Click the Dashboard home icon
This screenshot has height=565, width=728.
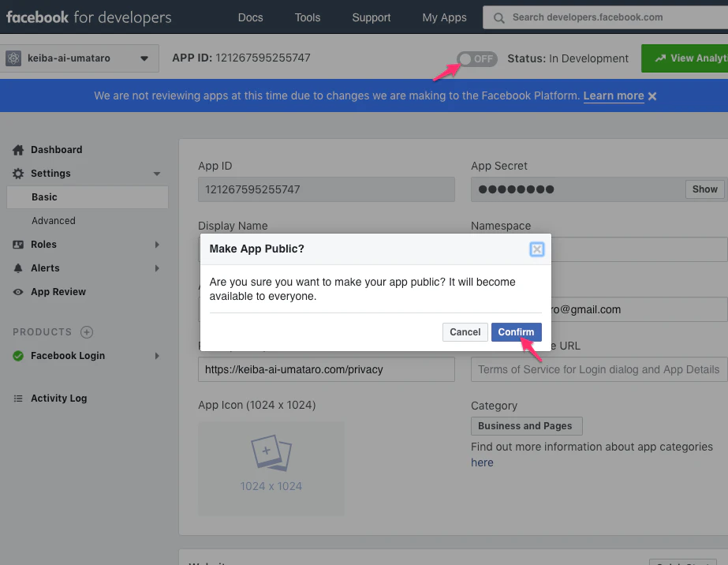point(18,150)
